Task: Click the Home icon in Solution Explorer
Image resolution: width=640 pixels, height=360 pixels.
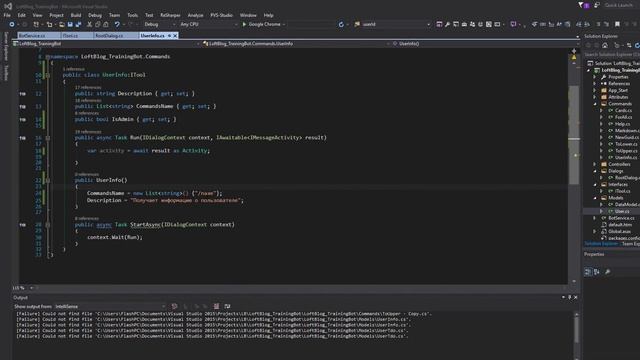Action: coord(605,45)
